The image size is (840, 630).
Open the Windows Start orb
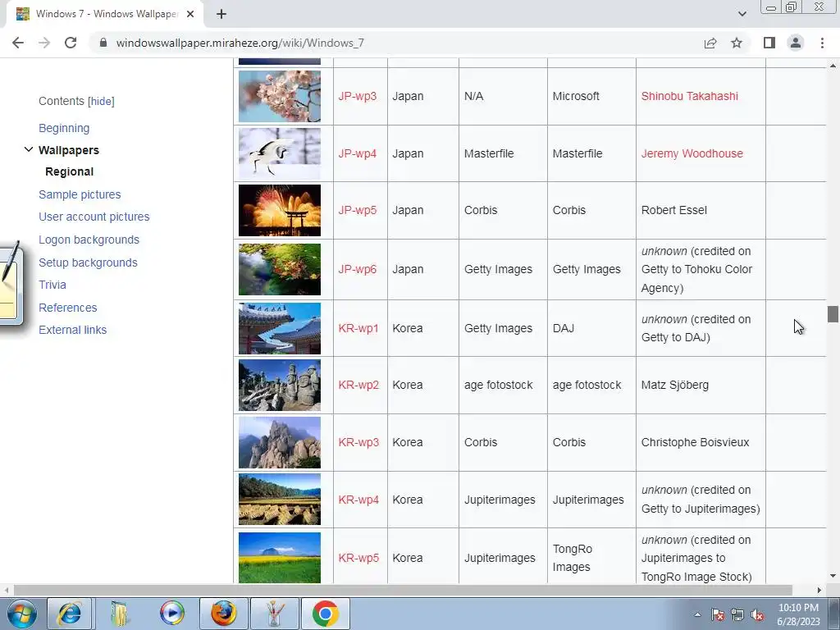22,614
